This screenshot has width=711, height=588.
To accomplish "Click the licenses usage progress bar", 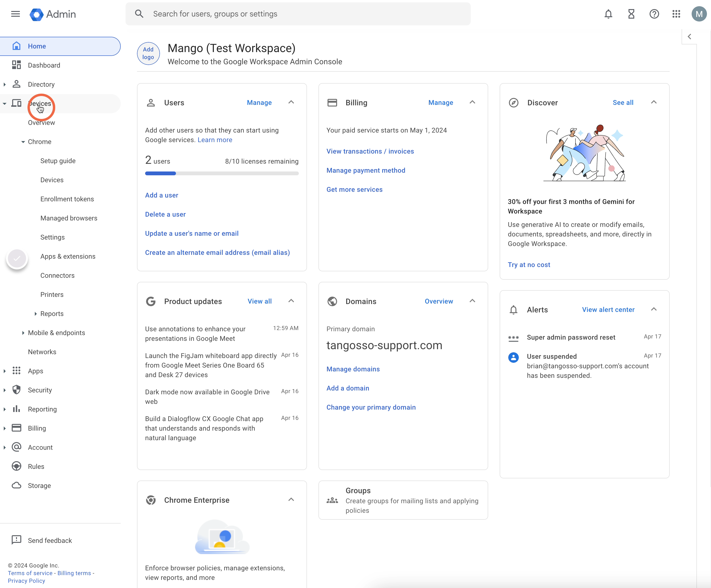I will pos(222,174).
